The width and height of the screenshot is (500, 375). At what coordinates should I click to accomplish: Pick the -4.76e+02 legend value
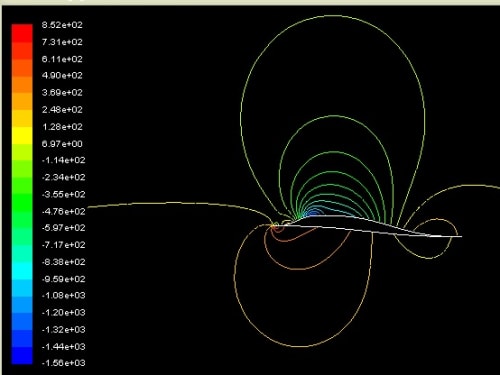click(63, 211)
